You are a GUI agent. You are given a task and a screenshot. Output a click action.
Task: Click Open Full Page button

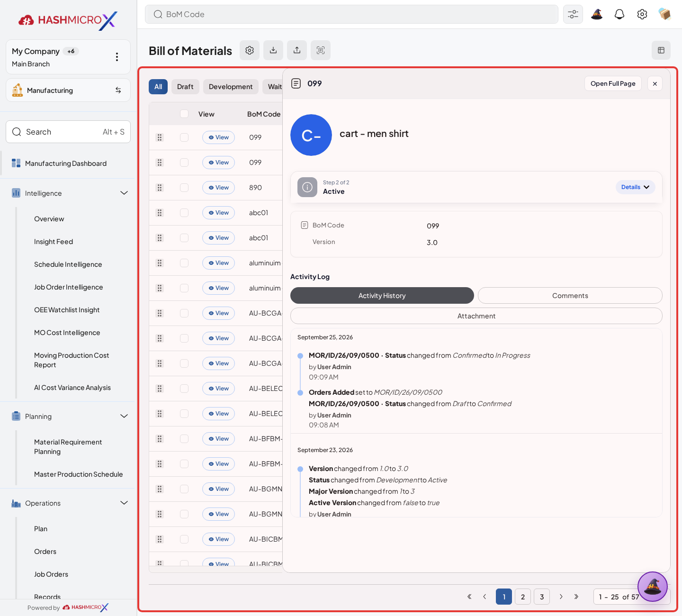[x=613, y=83]
